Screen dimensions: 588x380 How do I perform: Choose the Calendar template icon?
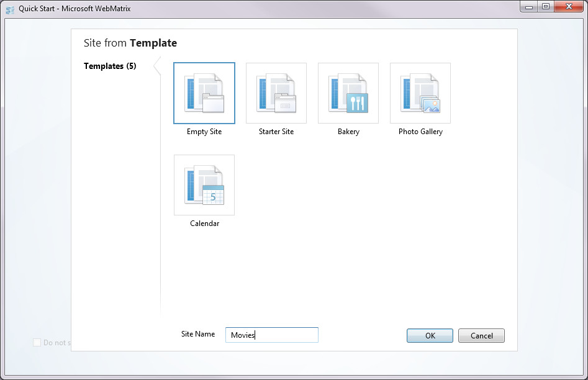(204, 185)
